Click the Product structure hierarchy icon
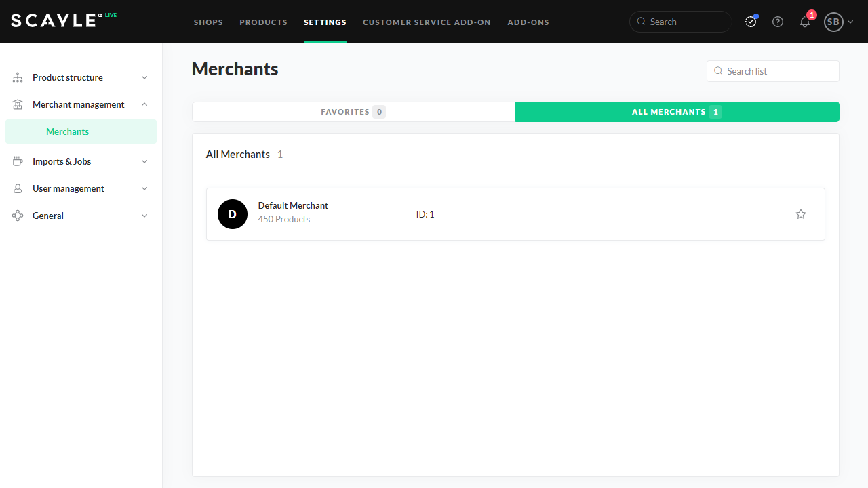Viewport: 868px width, 488px height. [18, 78]
